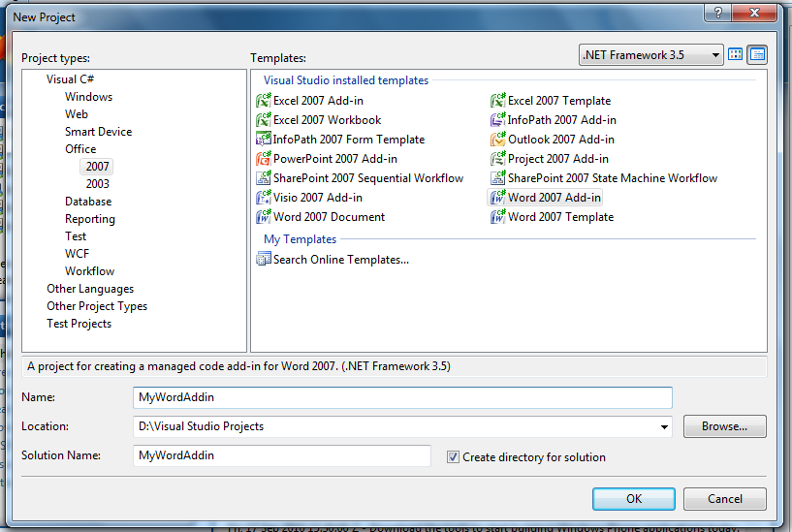Screen dimensions: 792x532
Task: Select the Excel 2007 Add-in template icon
Action: pyautogui.click(x=263, y=101)
